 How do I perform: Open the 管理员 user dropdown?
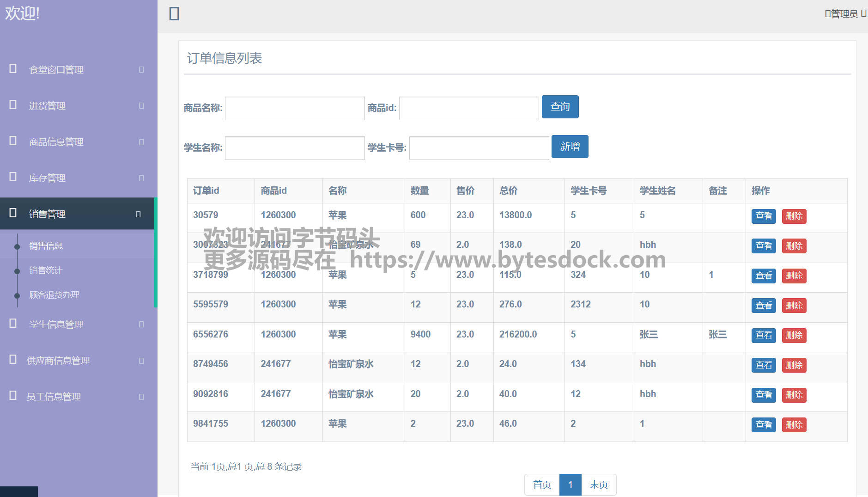coord(845,14)
